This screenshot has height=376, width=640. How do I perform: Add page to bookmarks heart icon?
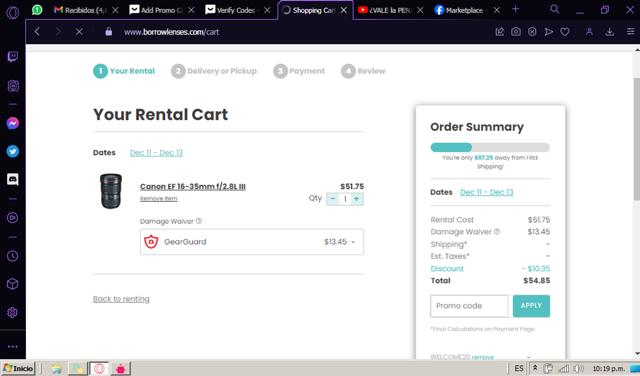(x=565, y=31)
